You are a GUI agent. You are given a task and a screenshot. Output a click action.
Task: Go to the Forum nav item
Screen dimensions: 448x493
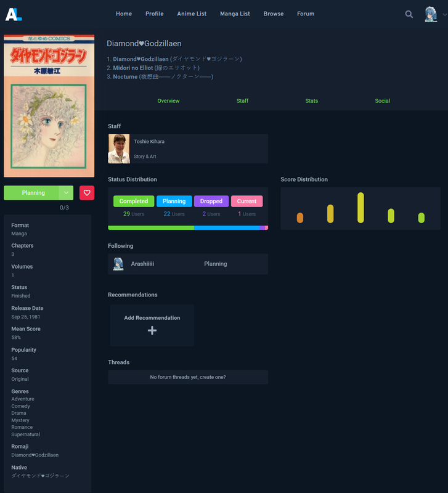click(306, 14)
